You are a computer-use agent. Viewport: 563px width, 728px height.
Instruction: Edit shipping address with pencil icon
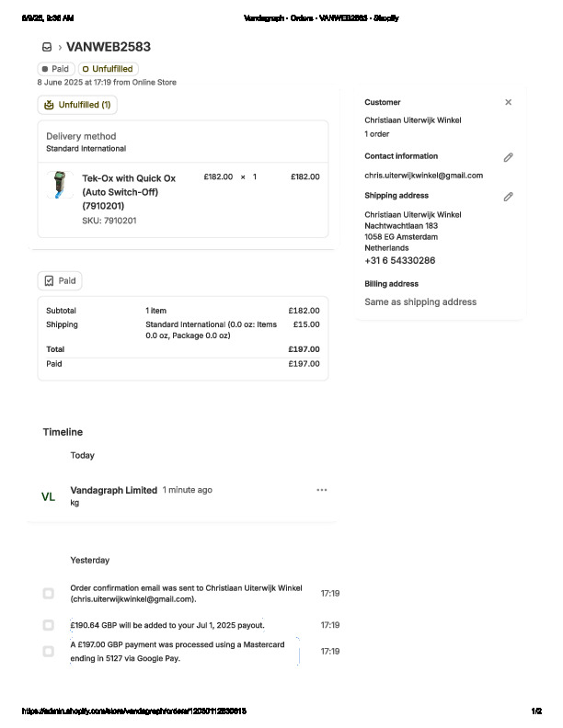(x=508, y=197)
